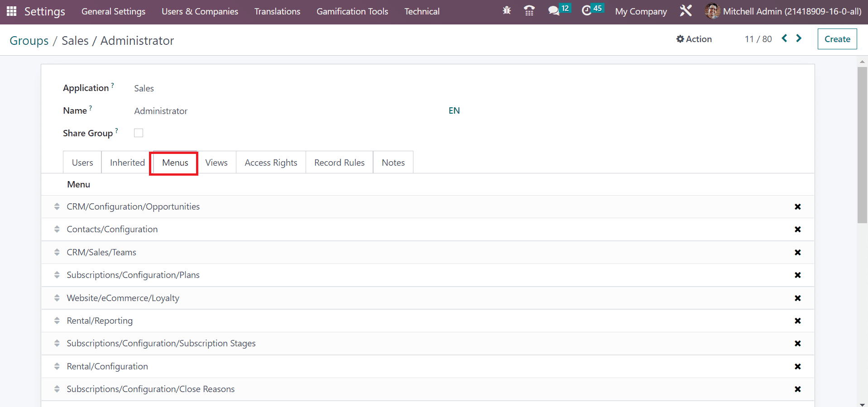Open General Settings menu

(x=113, y=11)
